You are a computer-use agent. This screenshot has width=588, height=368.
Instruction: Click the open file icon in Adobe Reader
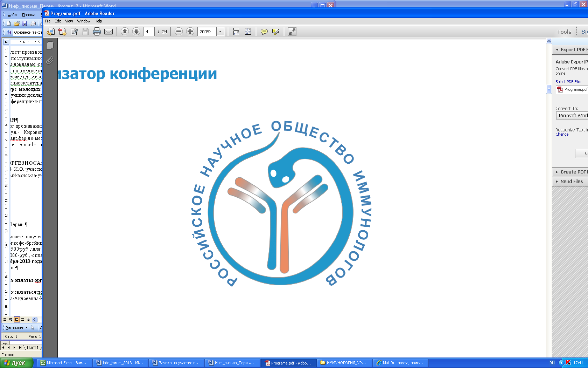coord(51,32)
